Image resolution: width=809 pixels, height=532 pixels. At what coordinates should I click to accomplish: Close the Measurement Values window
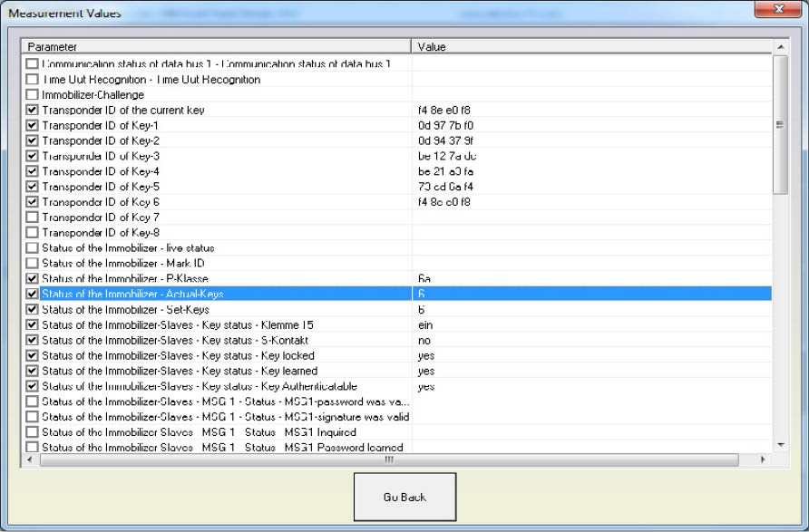(x=778, y=10)
